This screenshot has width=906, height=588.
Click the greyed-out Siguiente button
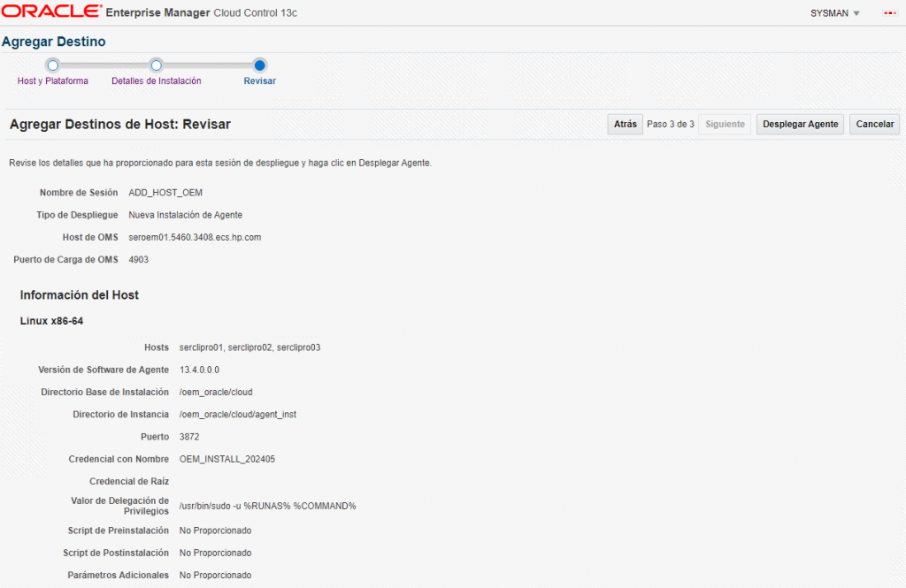tap(725, 125)
